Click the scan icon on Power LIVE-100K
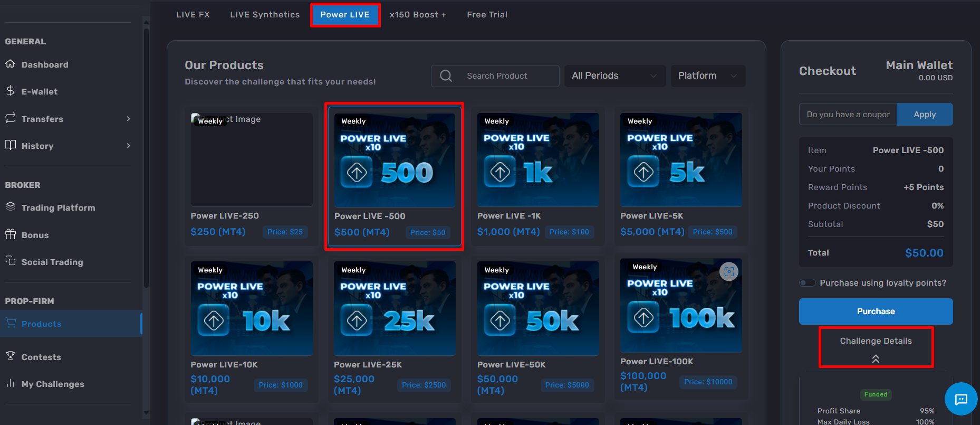The image size is (980, 425). point(729,272)
